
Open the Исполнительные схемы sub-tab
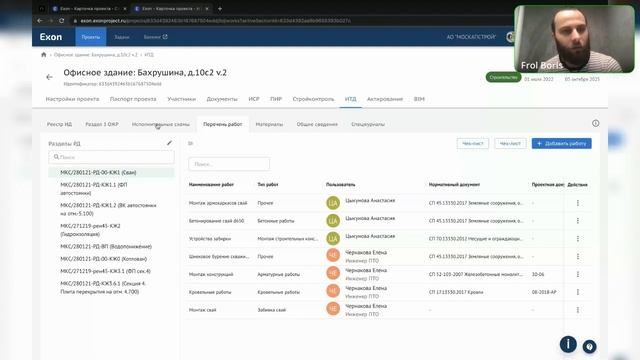click(x=160, y=124)
